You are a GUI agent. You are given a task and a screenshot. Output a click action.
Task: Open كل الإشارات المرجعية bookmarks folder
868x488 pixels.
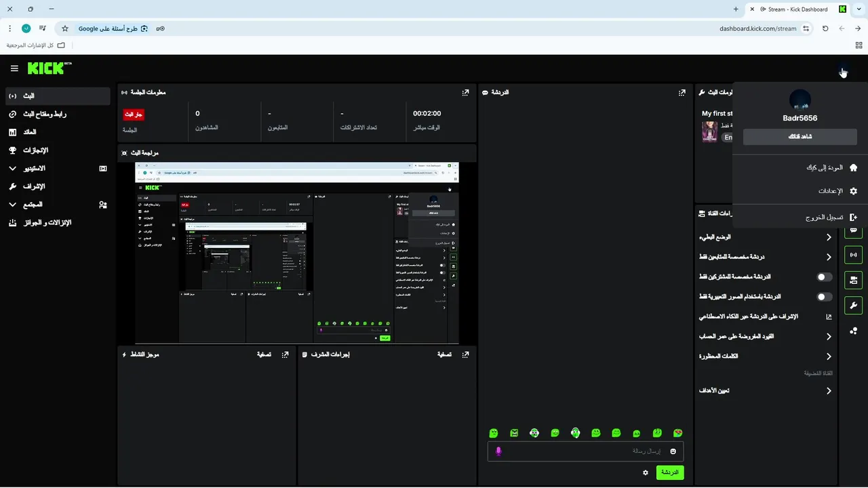(x=36, y=45)
